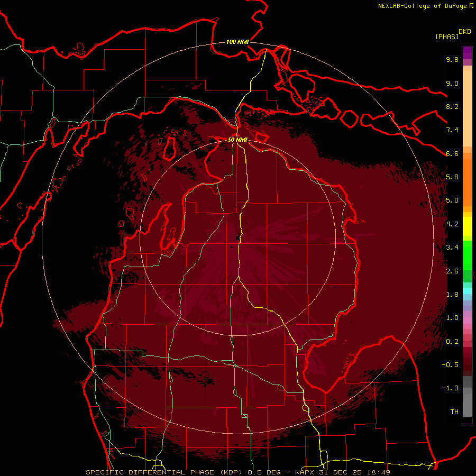Image resolution: width=476 pixels, height=476 pixels.
Task: Click the bright green segment of color bar
Action: click(x=467, y=255)
